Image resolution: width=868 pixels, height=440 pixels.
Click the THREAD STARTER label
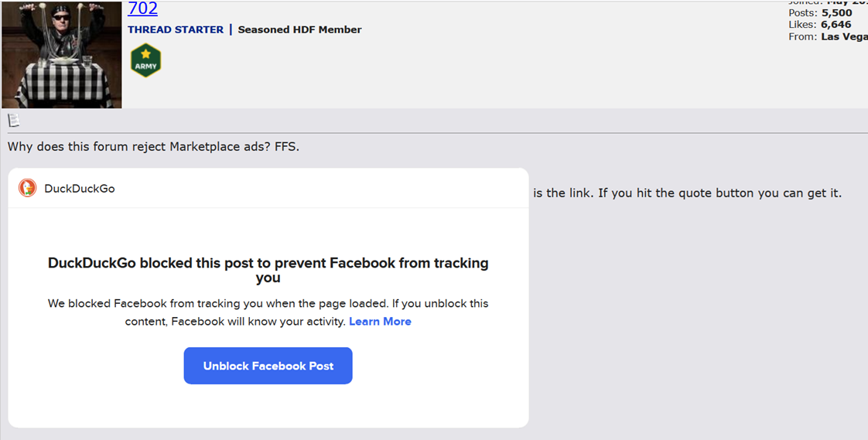tap(176, 30)
